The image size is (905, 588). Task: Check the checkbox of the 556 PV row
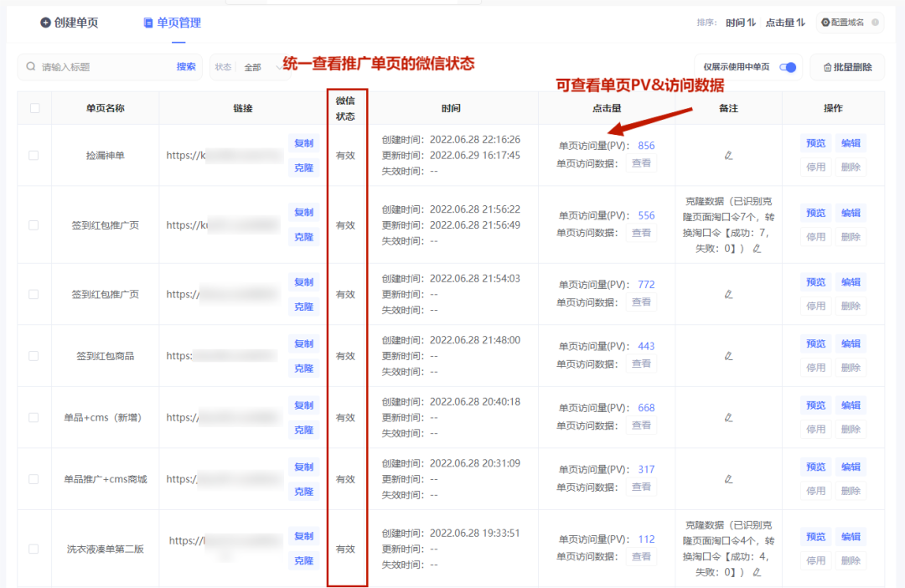(x=34, y=225)
